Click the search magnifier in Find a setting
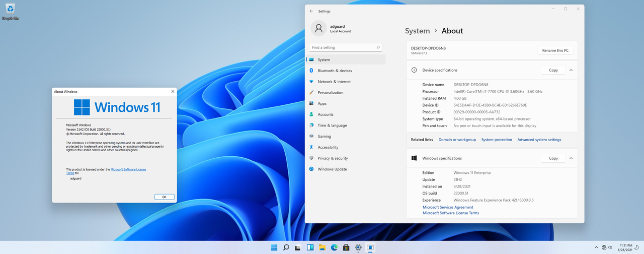 point(378,47)
